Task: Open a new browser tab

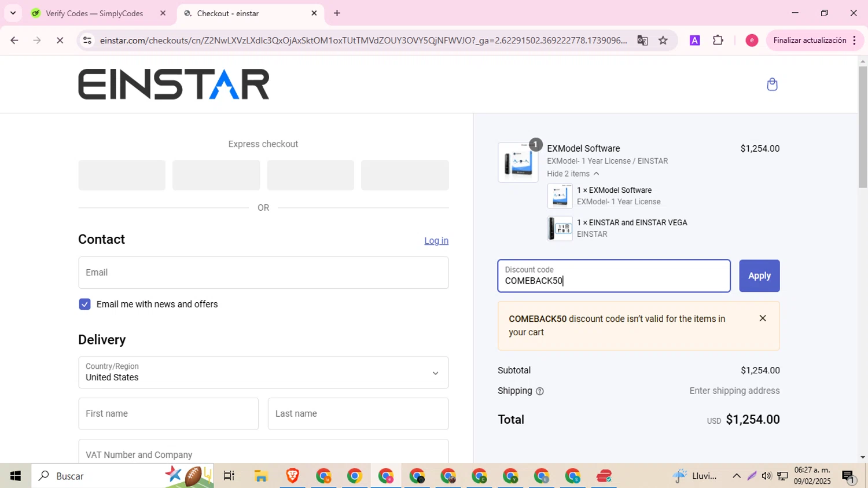Action: [x=337, y=13]
